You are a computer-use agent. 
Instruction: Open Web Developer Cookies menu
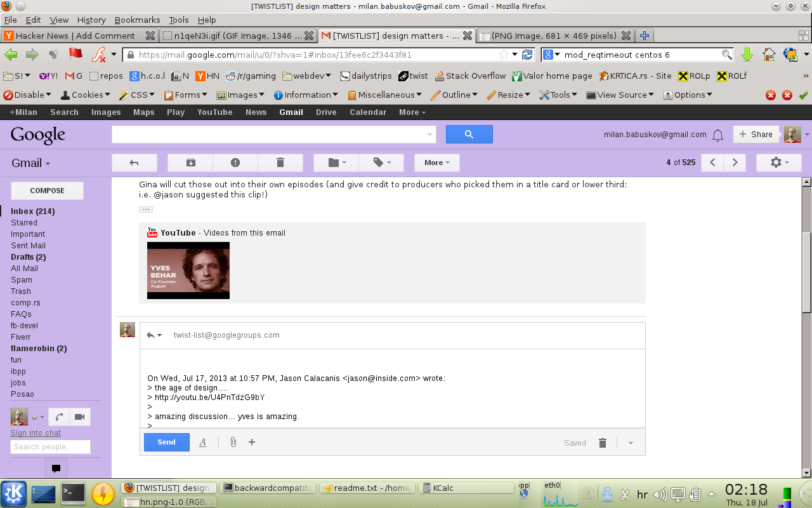point(85,95)
